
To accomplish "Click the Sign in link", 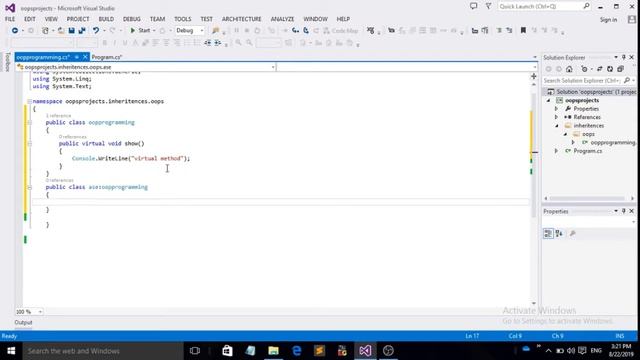I will (608, 20).
